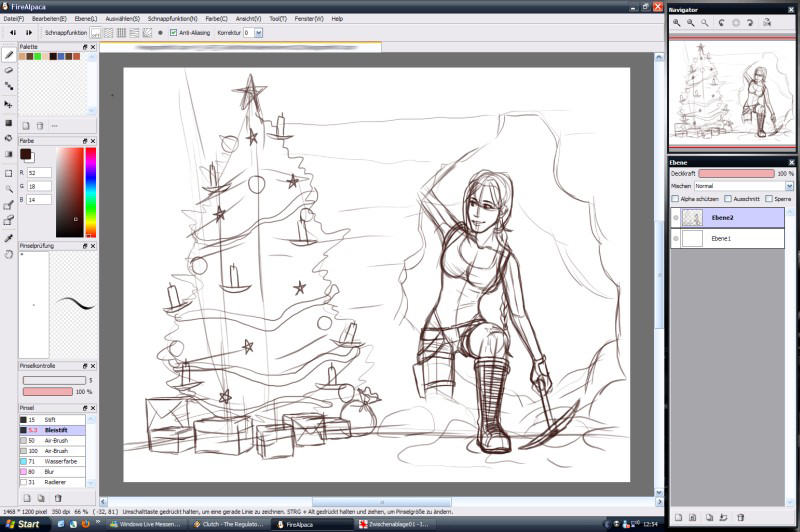The image size is (800, 532).
Task: Delete layer with Ebene trash icon
Action: coord(740,517)
